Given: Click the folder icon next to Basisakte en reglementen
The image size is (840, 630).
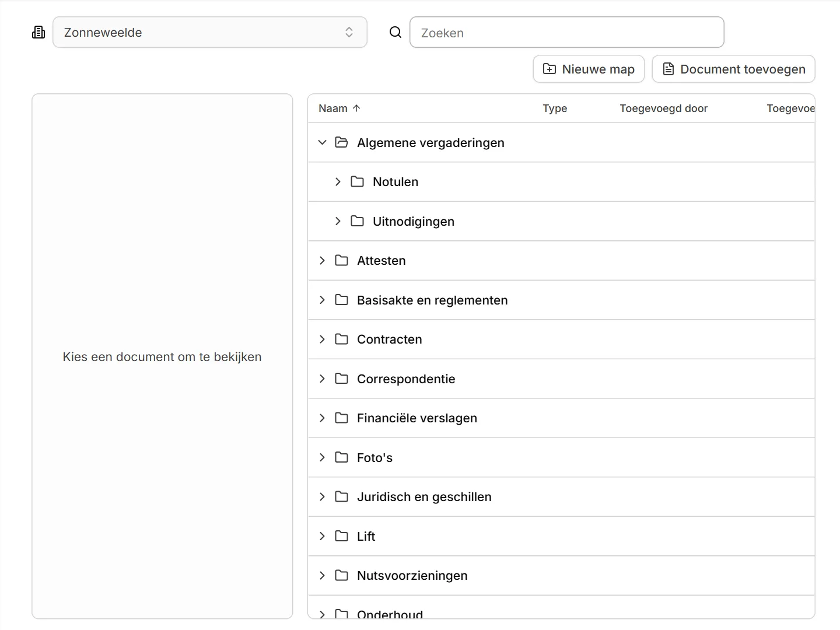Looking at the screenshot, I should click(341, 300).
